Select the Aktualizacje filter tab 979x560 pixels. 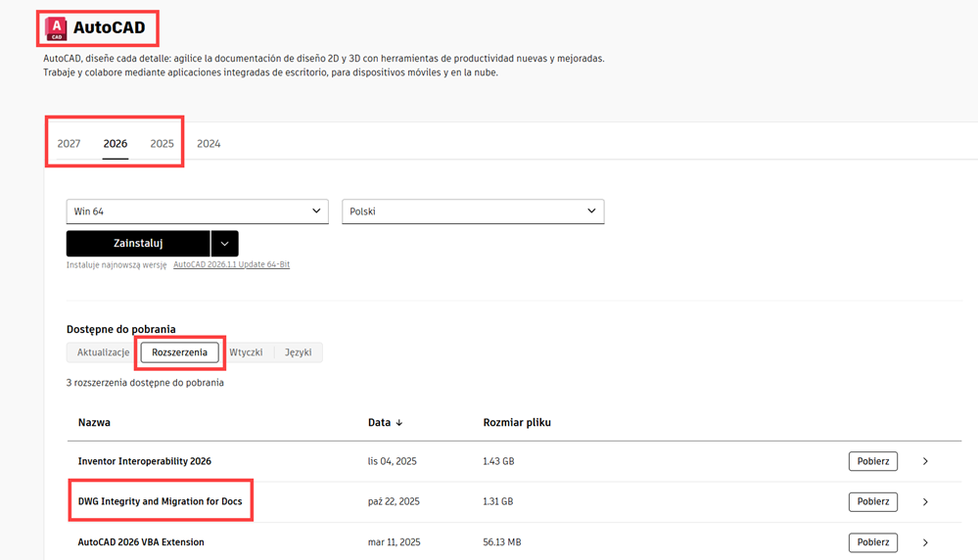pyautogui.click(x=103, y=352)
